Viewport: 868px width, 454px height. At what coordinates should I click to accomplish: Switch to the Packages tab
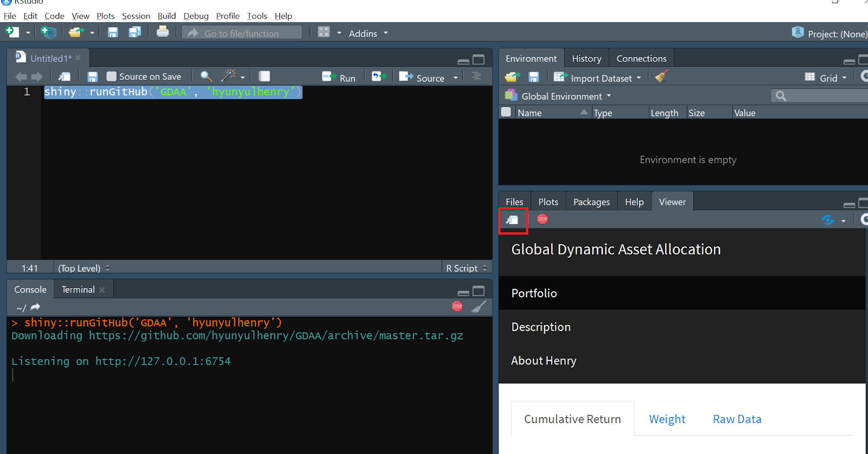[591, 201]
